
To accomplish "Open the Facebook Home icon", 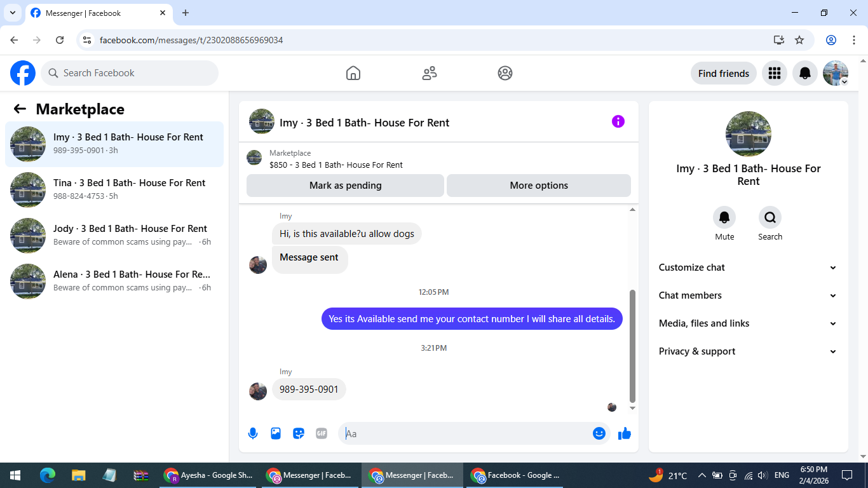I will tap(353, 73).
